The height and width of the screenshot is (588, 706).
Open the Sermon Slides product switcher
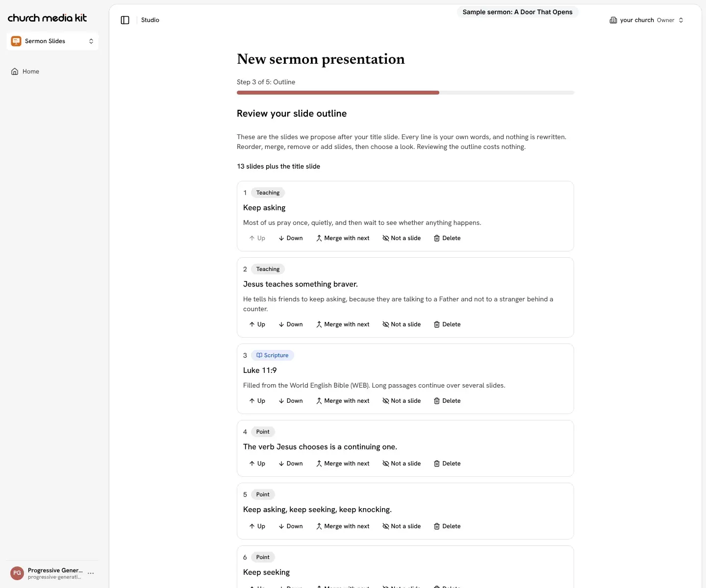52,41
